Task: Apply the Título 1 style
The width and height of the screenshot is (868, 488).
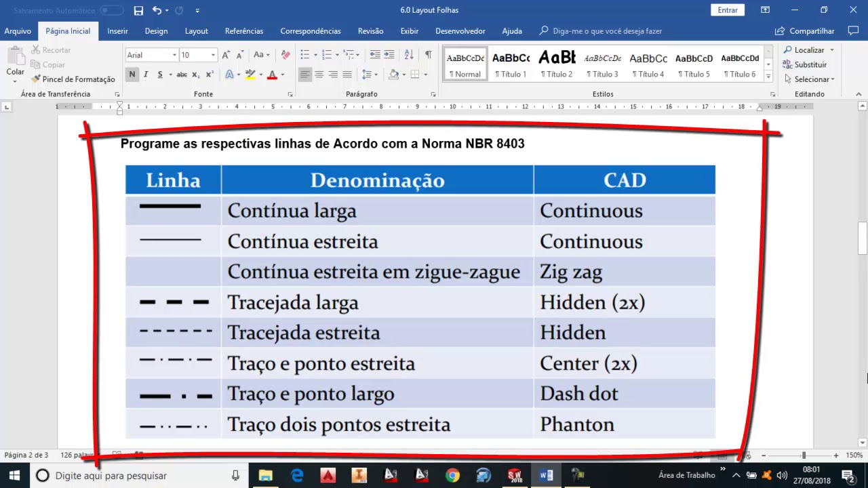Action: pos(511,64)
